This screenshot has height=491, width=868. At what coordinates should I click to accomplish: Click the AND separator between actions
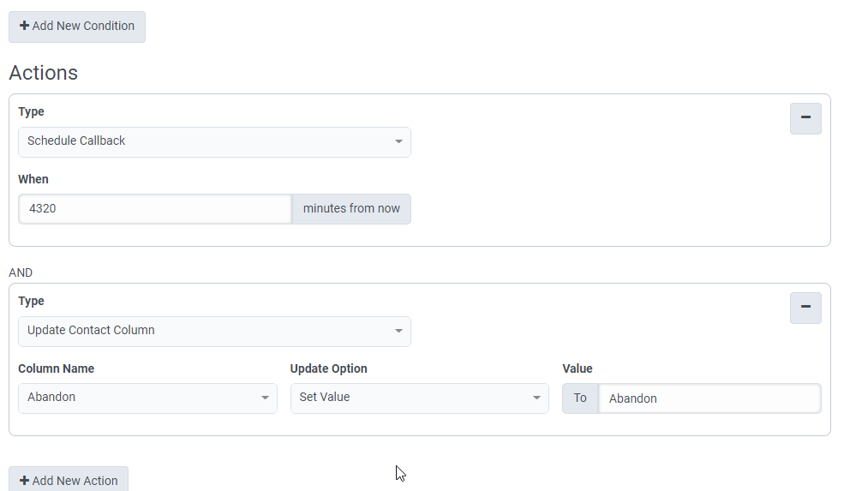[x=21, y=272]
